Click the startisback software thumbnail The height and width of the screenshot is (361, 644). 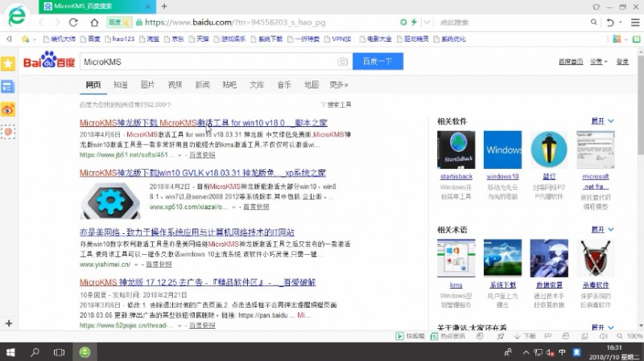pos(456,150)
